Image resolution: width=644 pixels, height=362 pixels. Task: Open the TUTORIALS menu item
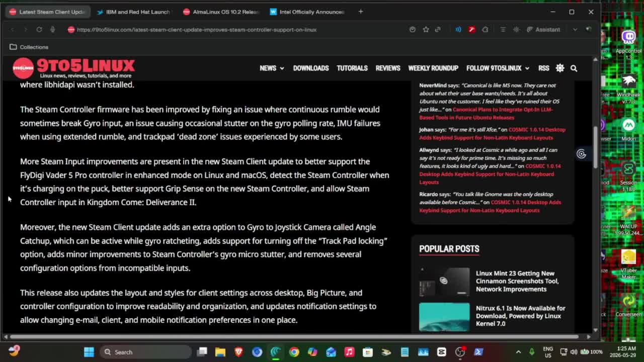[352, 68]
